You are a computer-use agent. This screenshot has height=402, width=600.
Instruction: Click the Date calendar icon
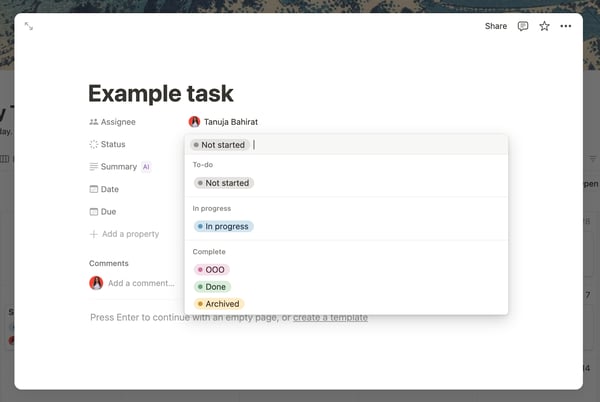94,189
